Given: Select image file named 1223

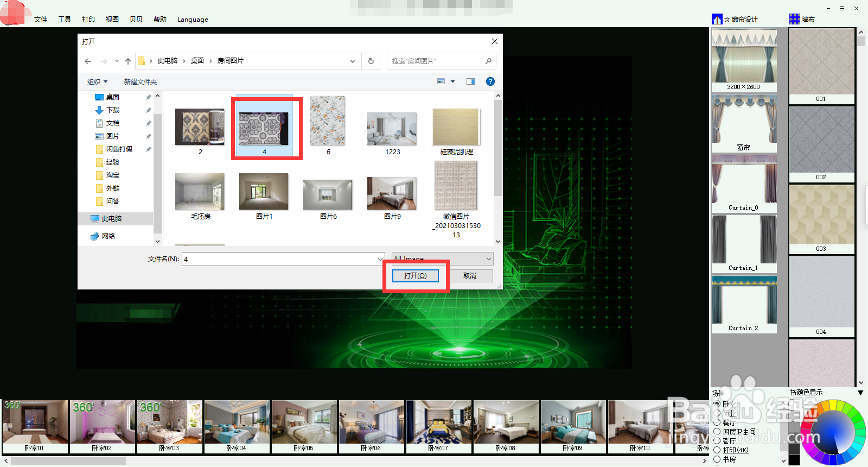Looking at the screenshot, I should point(392,134).
